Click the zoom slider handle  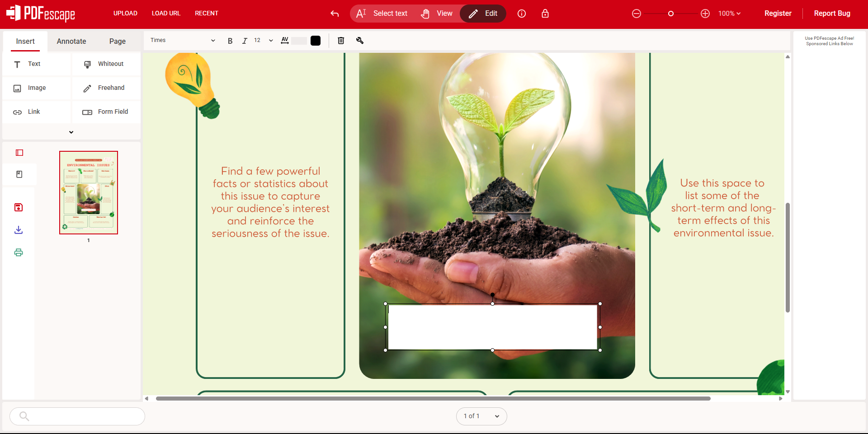(x=671, y=14)
